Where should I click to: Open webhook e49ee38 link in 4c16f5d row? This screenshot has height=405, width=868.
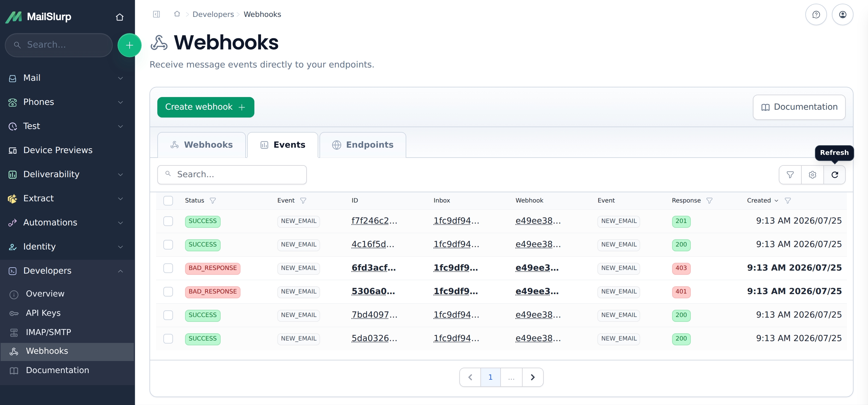point(538,245)
